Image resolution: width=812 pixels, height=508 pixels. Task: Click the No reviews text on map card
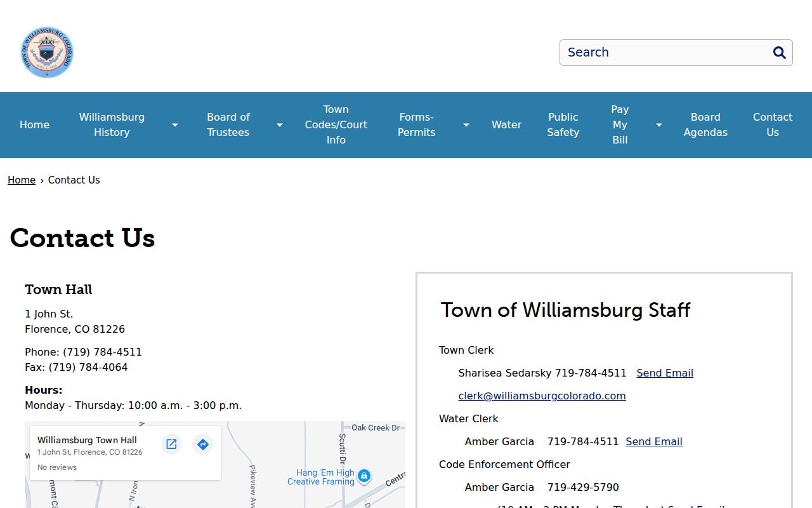click(57, 467)
